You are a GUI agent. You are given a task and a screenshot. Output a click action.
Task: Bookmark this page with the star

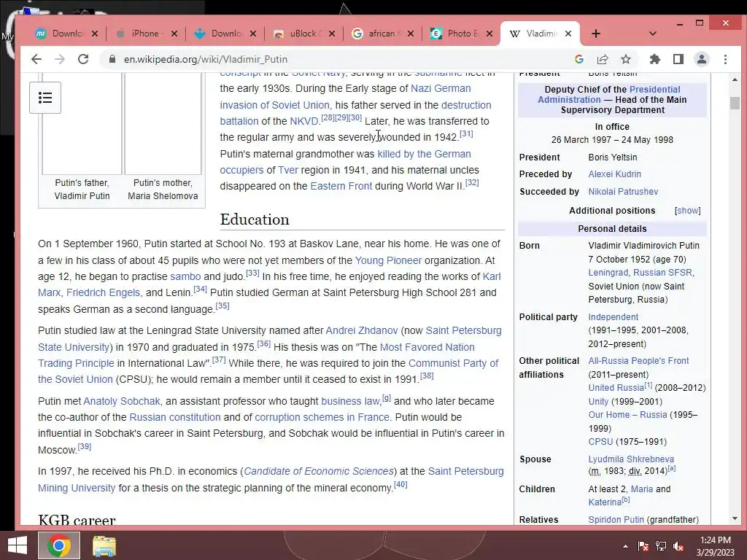coord(626,59)
